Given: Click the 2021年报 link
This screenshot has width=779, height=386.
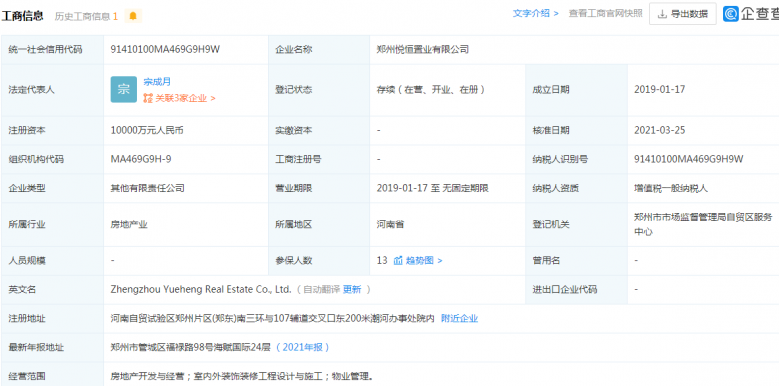Looking at the screenshot, I should [303, 347].
